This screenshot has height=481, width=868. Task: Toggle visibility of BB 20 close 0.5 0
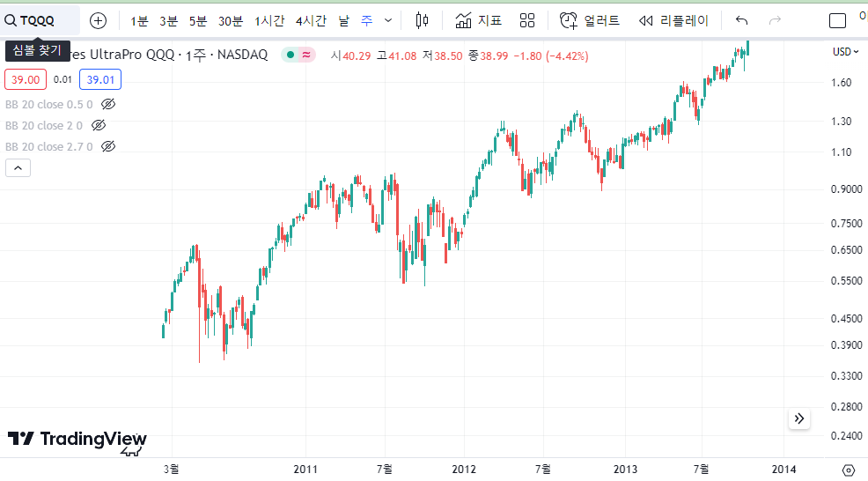[x=108, y=104]
